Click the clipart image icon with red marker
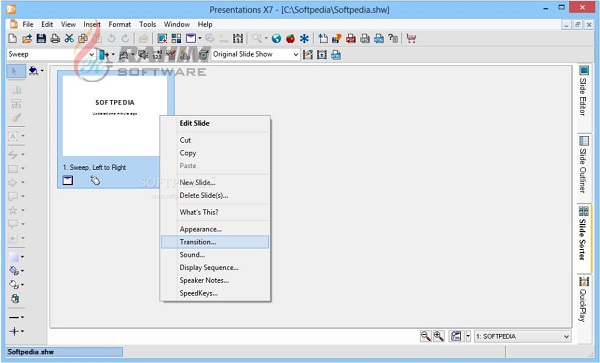Image resolution: width=600 pixels, height=363 pixels. pos(162,38)
